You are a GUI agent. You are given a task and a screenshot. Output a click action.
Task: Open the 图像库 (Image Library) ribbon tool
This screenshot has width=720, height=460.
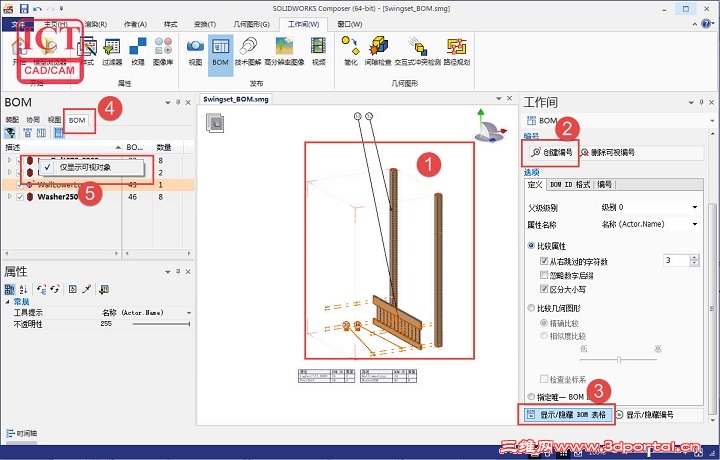click(163, 51)
